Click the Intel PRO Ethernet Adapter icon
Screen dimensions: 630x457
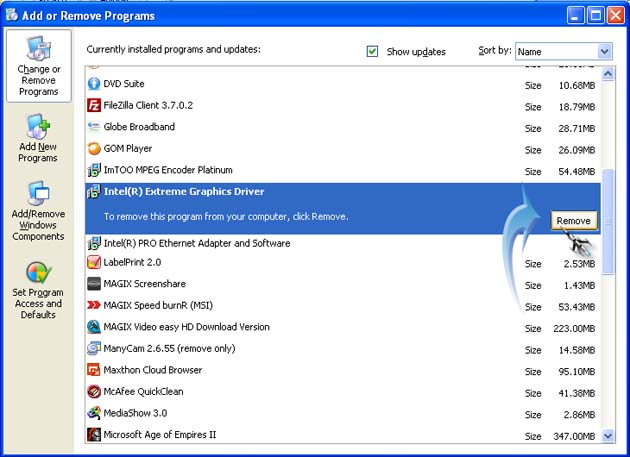[x=94, y=243]
